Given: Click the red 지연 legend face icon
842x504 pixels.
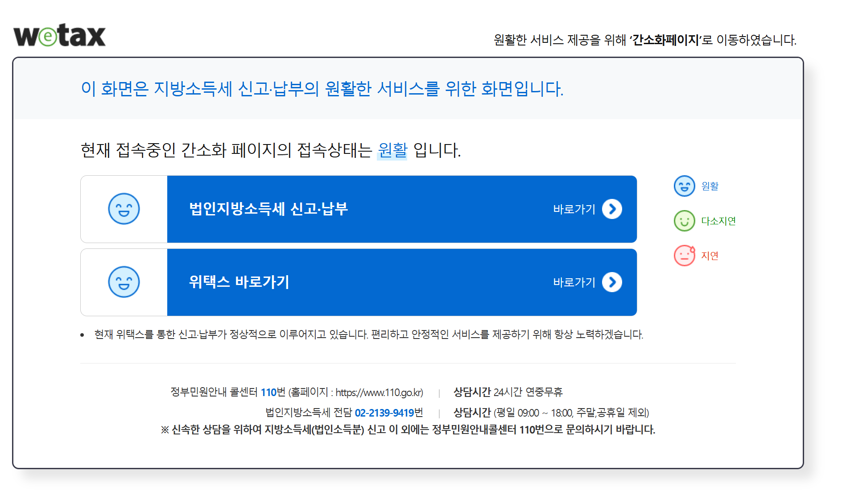Looking at the screenshot, I should pyautogui.click(x=684, y=256).
